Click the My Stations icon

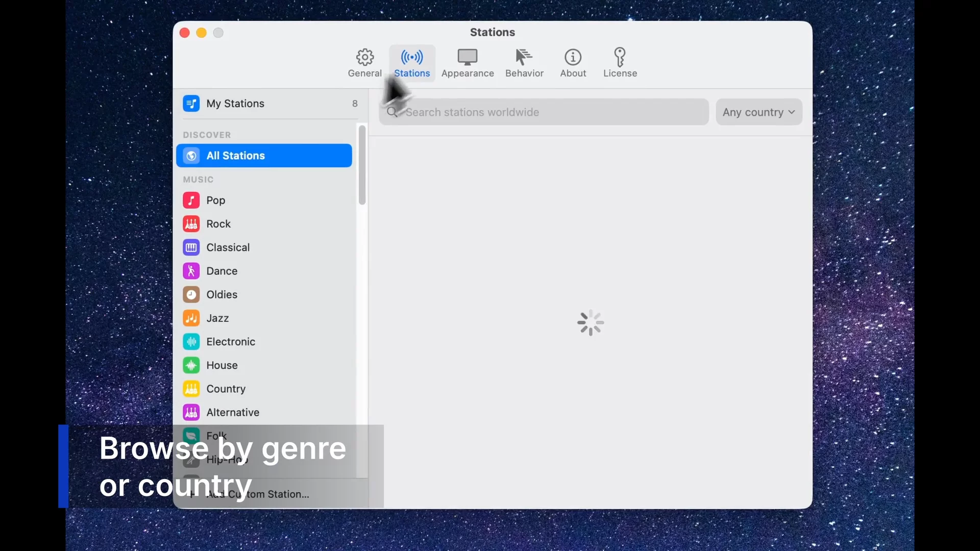click(191, 104)
